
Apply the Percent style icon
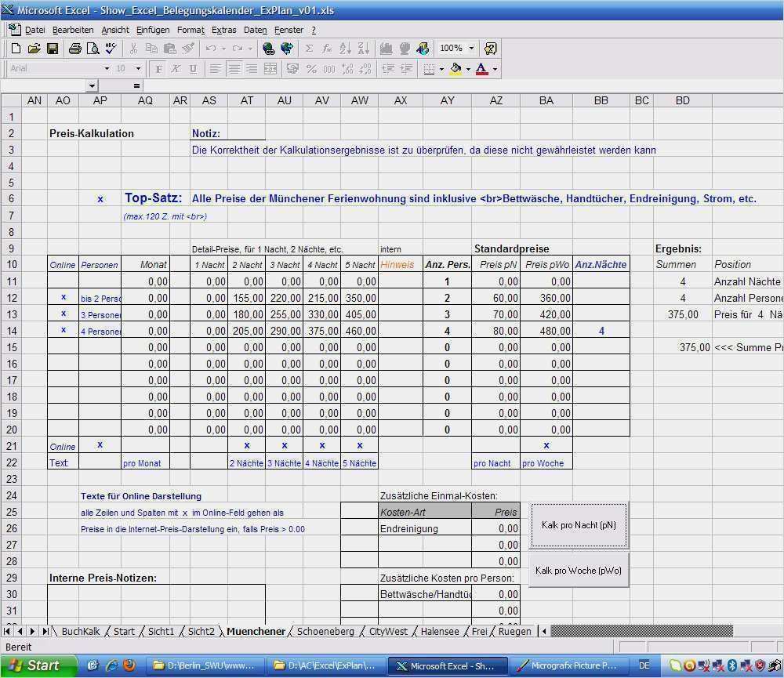[x=311, y=69]
